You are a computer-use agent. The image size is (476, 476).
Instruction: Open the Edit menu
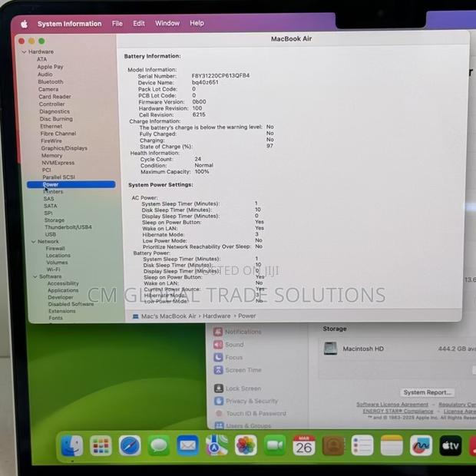(x=139, y=23)
